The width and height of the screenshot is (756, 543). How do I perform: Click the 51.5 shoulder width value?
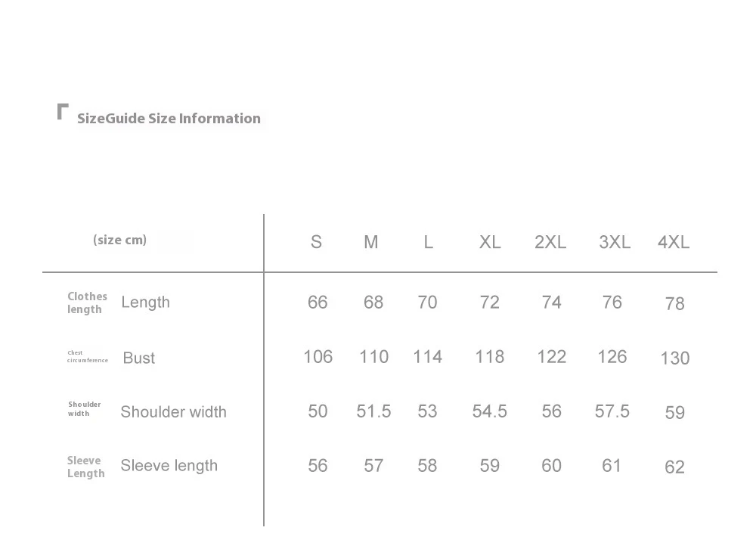pyautogui.click(x=373, y=411)
